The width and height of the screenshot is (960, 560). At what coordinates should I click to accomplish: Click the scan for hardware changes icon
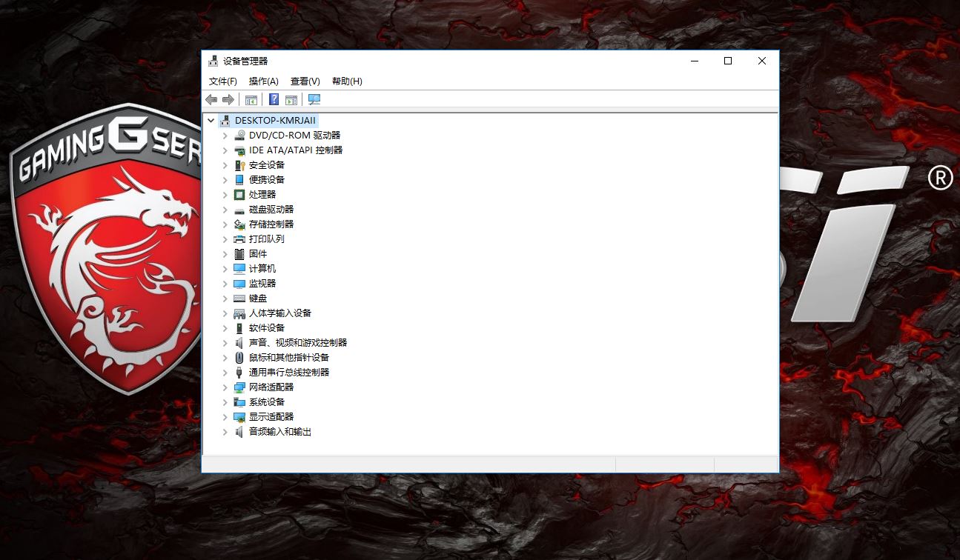click(314, 99)
